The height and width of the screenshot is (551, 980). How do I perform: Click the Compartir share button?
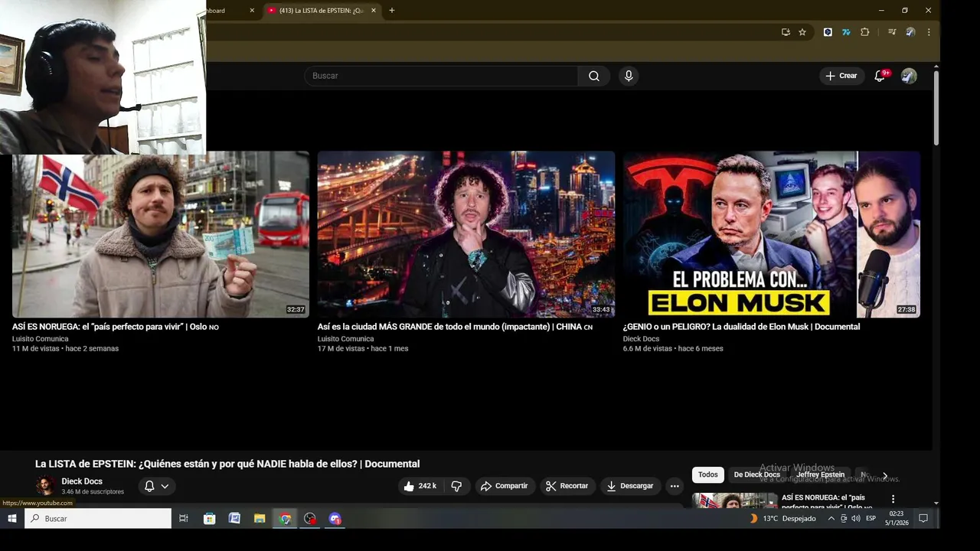[x=504, y=486]
